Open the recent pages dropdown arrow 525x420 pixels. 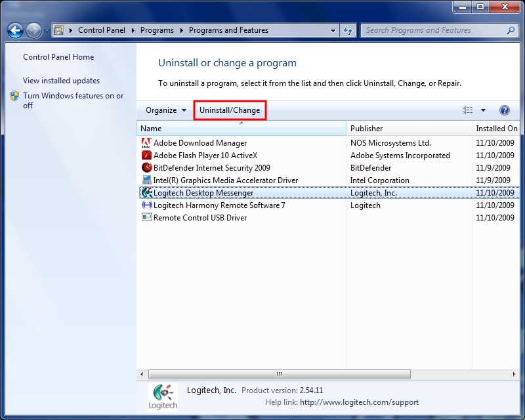(47, 31)
